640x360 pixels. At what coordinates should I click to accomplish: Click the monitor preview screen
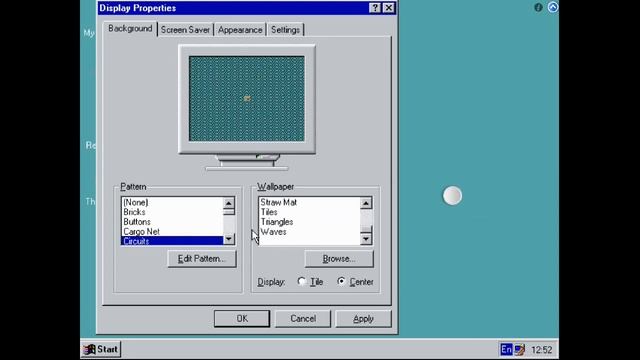pyautogui.click(x=247, y=99)
